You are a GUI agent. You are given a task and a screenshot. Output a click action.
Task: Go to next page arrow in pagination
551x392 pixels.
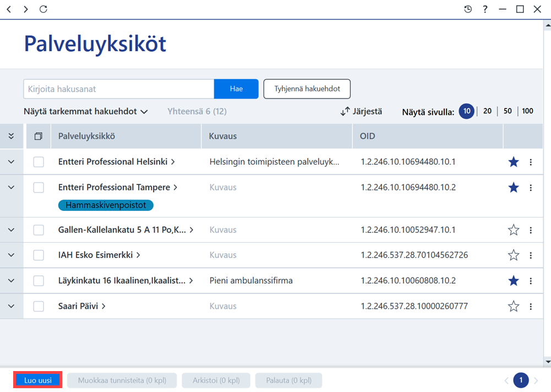[536, 380]
